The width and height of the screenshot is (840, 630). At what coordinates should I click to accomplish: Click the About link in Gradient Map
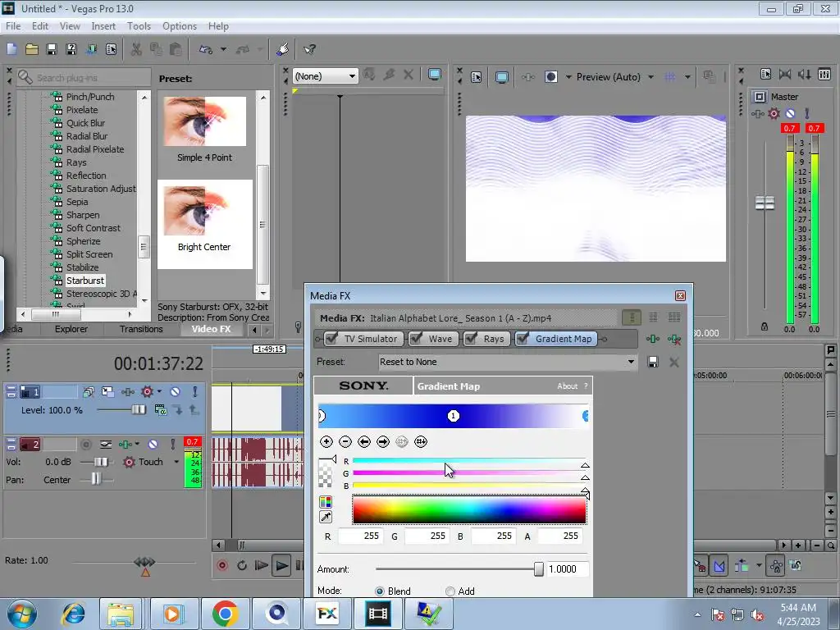pos(568,386)
